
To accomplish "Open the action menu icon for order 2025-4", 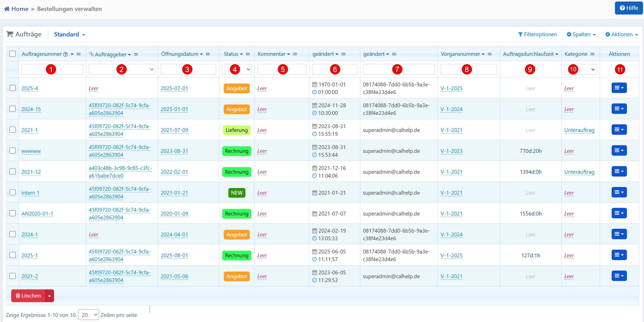I will pos(619,88).
